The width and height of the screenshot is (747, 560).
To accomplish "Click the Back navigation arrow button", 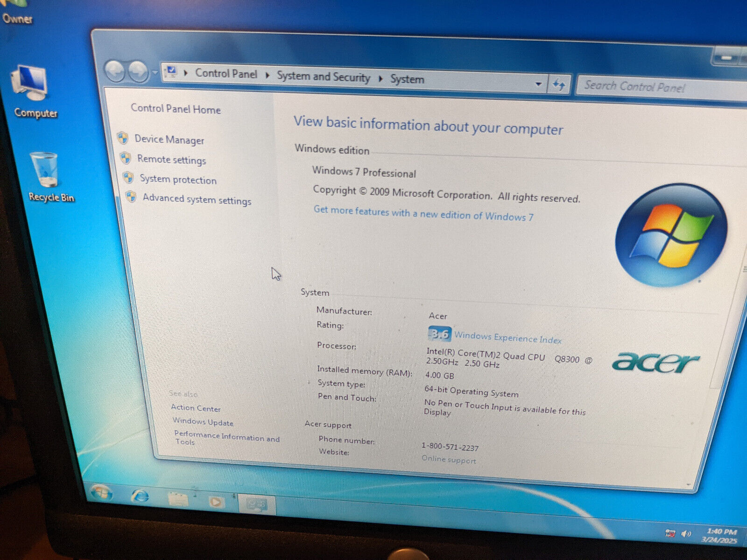I will point(115,71).
